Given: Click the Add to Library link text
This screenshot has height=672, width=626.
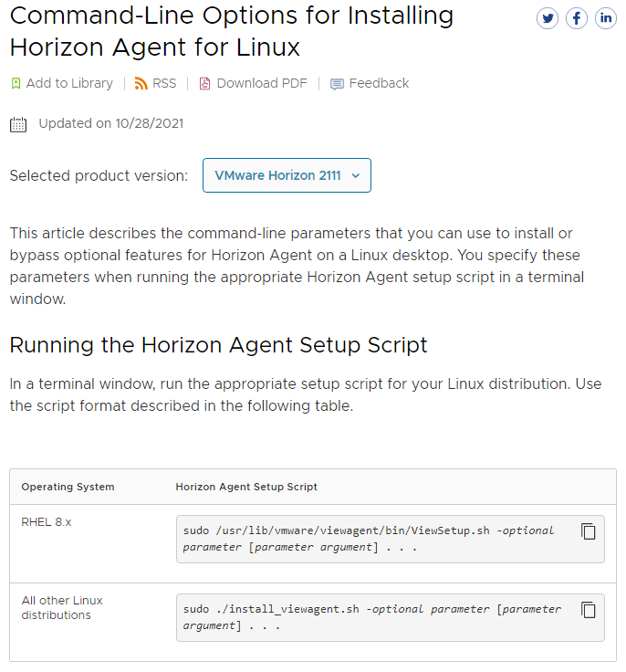Looking at the screenshot, I should pos(69,83).
